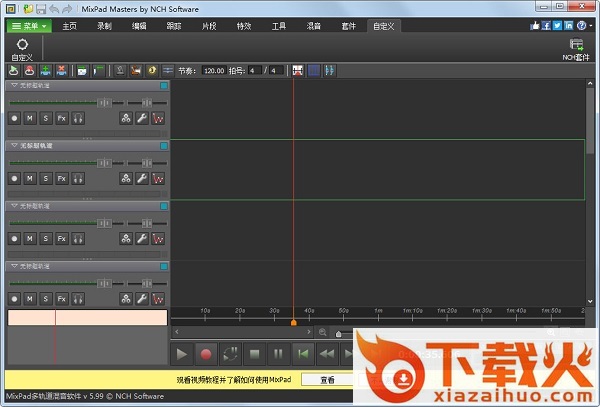Click the 120.00 tempo field
The image size is (600, 407).
pyautogui.click(x=214, y=71)
